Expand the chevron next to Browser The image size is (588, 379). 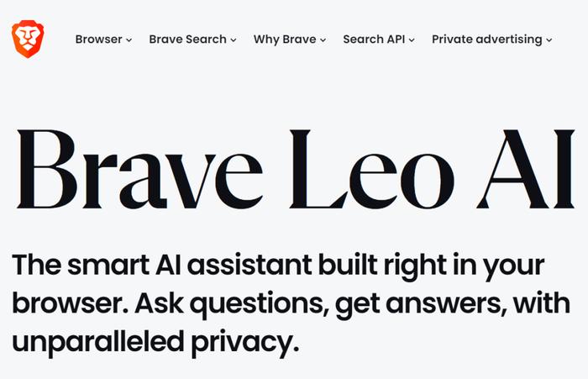coord(129,39)
